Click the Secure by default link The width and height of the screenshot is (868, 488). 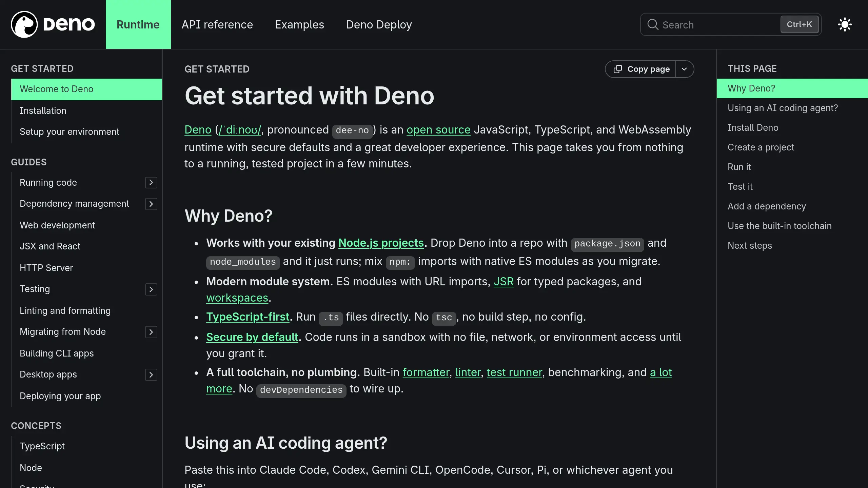click(x=252, y=337)
